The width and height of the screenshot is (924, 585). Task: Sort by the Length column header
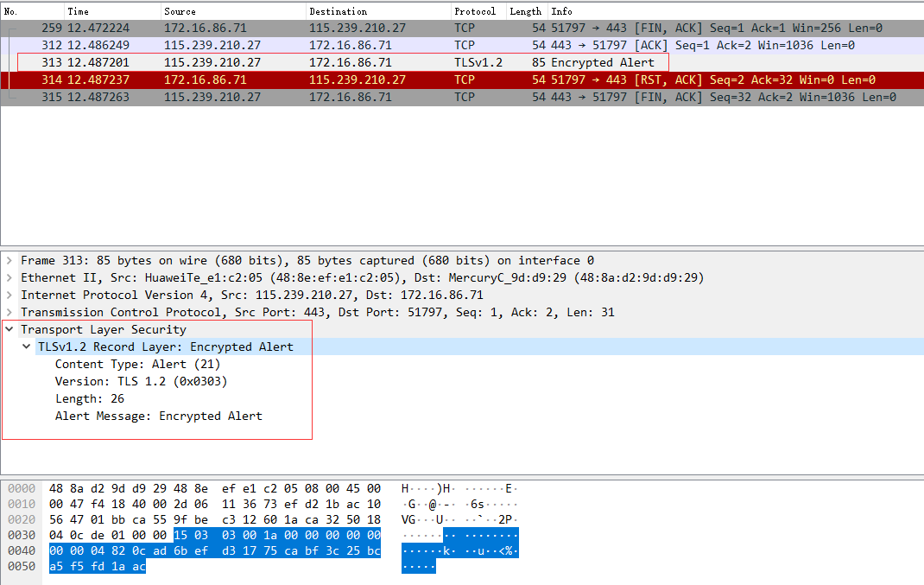[527, 11]
